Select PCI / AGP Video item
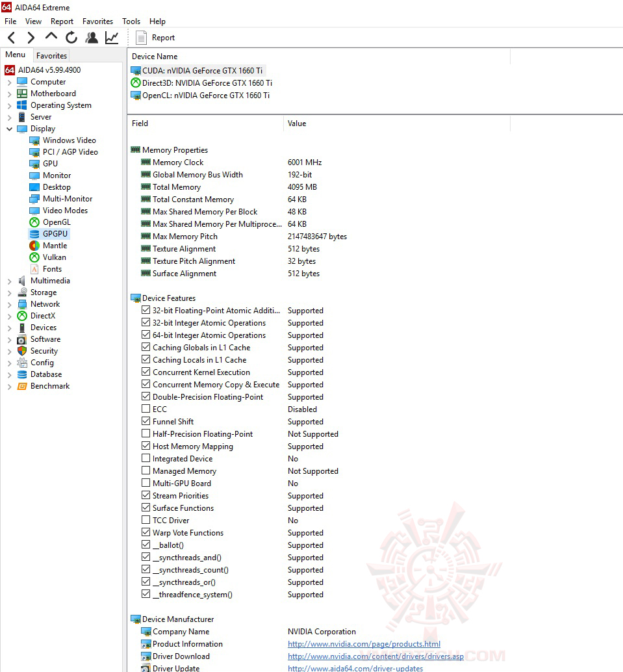 click(70, 151)
